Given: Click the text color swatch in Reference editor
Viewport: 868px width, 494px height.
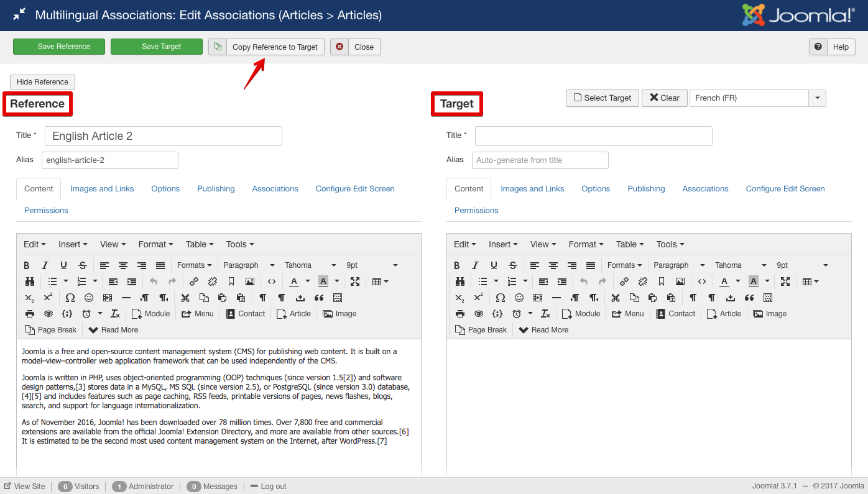Looking at the screenshot, I should point(293,281).
